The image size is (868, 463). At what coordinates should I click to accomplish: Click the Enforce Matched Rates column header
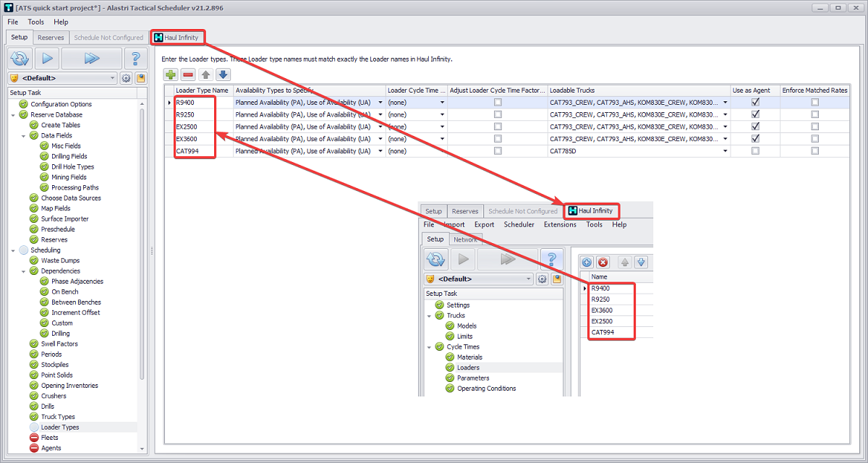pos(814,90)
